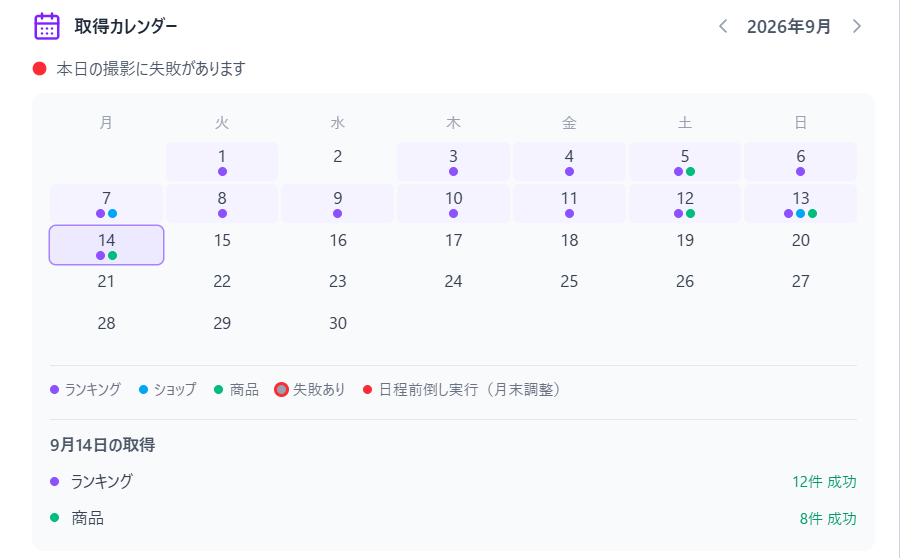
Task: Select September 11 in calendar
Action: [569, 204]
